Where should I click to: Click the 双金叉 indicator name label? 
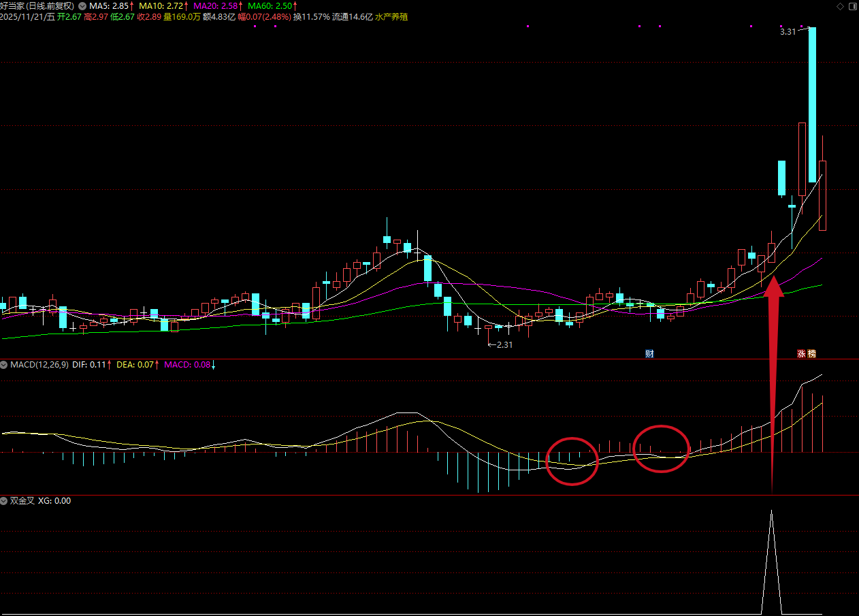(22, 501)
